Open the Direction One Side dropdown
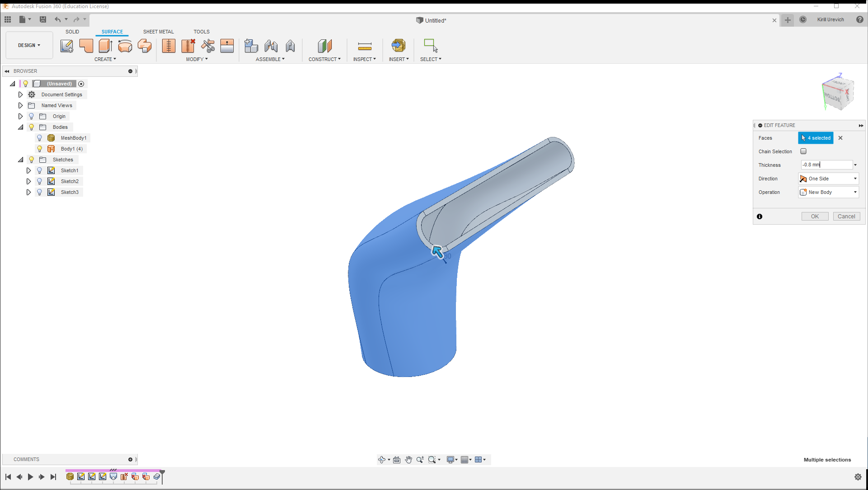Image resolution: width=868 pixels, height=490 pixels. click(829, 179)
